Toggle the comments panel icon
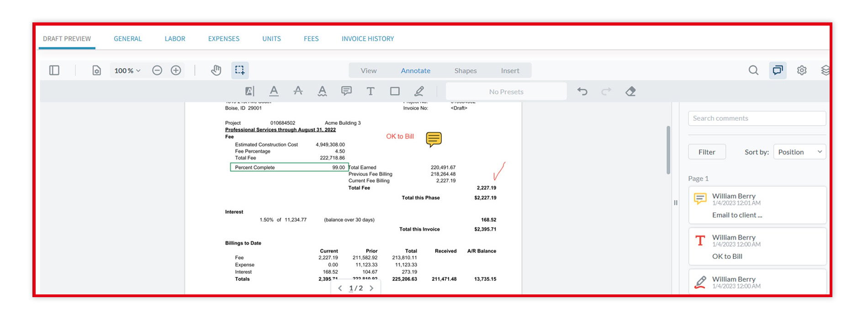The image size is (868, 320). point(778,70)
